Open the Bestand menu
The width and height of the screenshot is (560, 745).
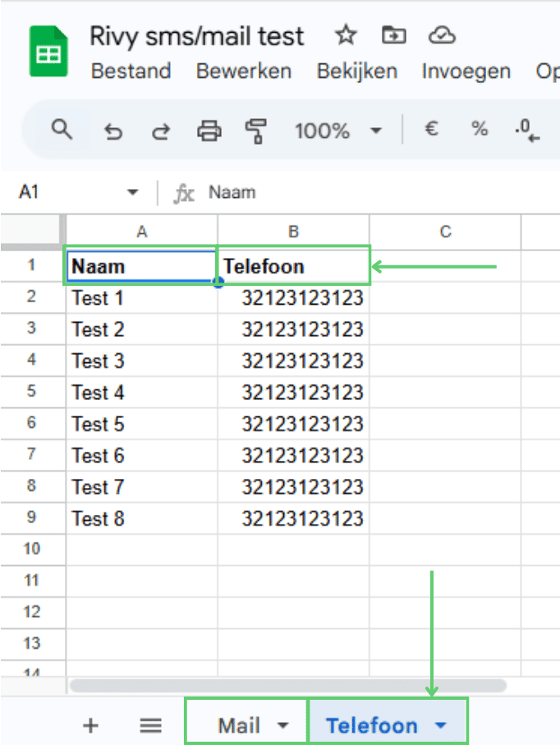(131, 71)
